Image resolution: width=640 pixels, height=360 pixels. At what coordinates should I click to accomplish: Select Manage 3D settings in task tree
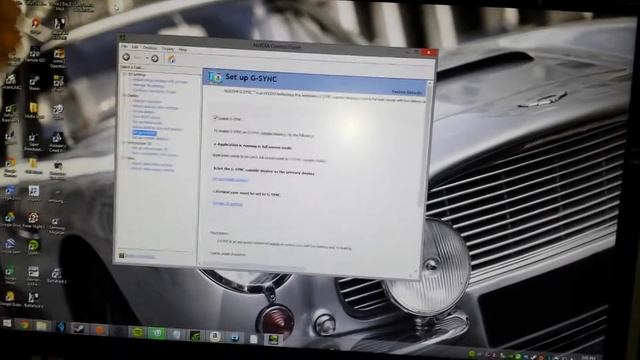point(149,86)
